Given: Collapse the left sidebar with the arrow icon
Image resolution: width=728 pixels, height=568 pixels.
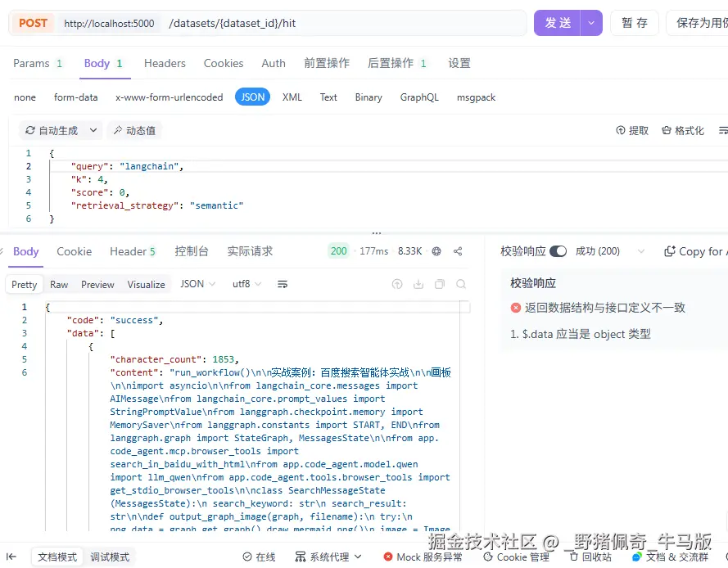Looking at the screenshot, I should pos(11,557).
